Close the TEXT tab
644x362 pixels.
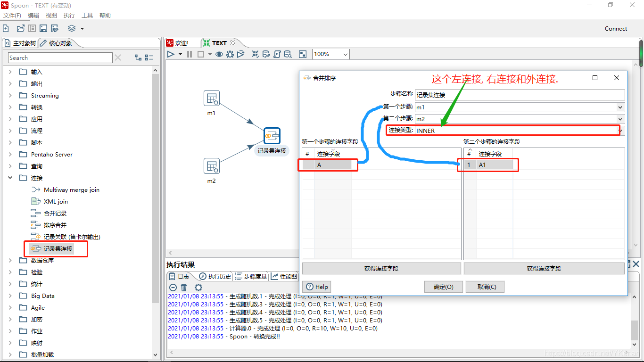click(x=233, y=43)
